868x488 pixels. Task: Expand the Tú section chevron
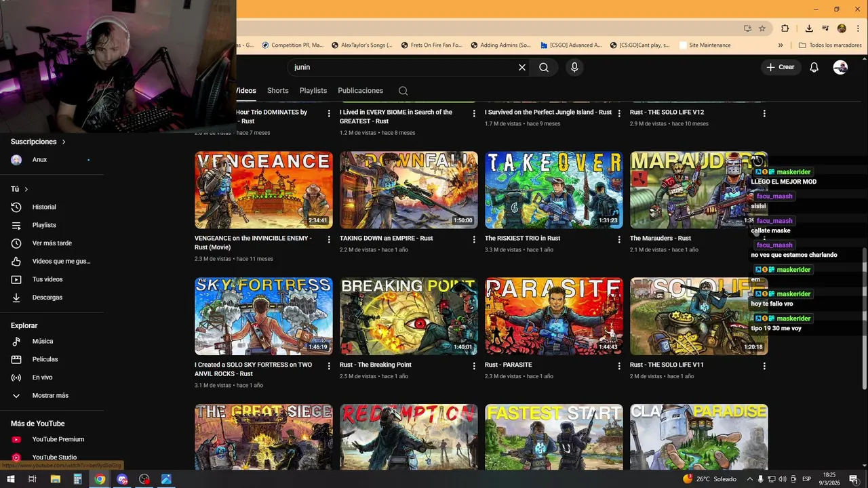[26, 189]
